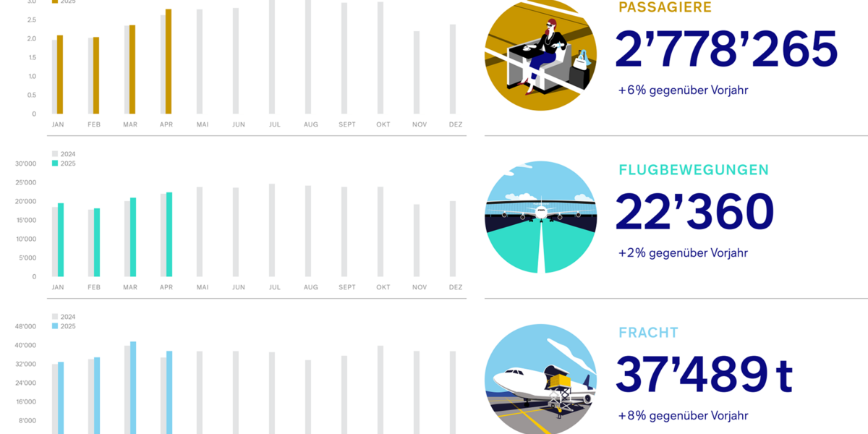This screenshot has width=868, height=434.
Task: Click the "+8% gegenüber Vorjahr" text
Action: [683, 416]
